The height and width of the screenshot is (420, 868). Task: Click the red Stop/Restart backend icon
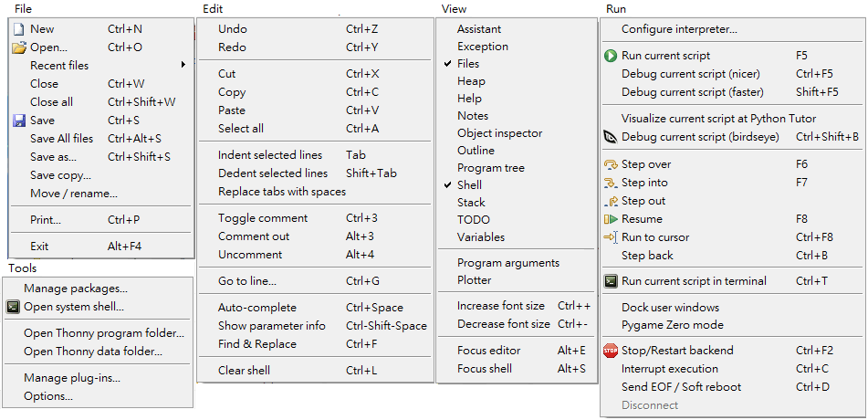(611, 351)
